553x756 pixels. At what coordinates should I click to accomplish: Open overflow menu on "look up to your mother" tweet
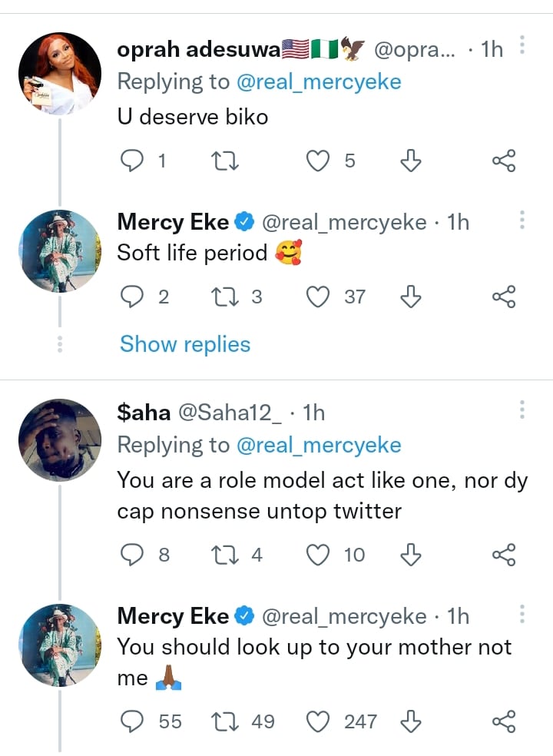coord(522,614)
